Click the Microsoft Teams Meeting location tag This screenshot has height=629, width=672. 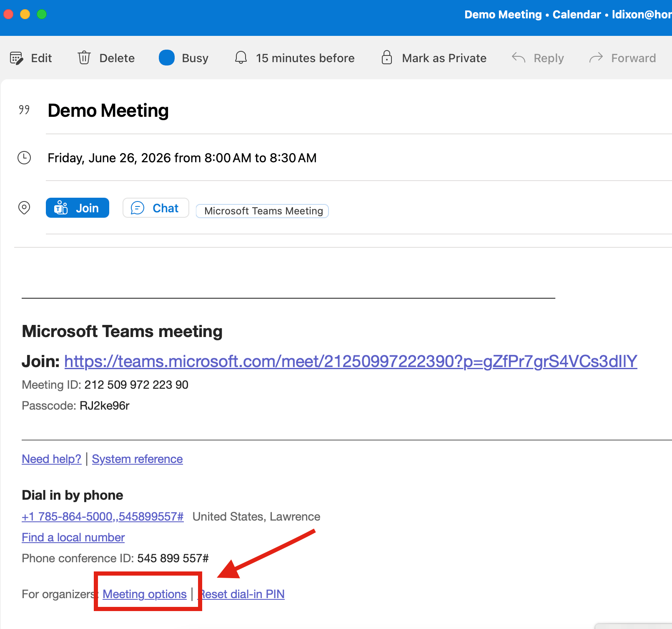[x=263, y=211]
